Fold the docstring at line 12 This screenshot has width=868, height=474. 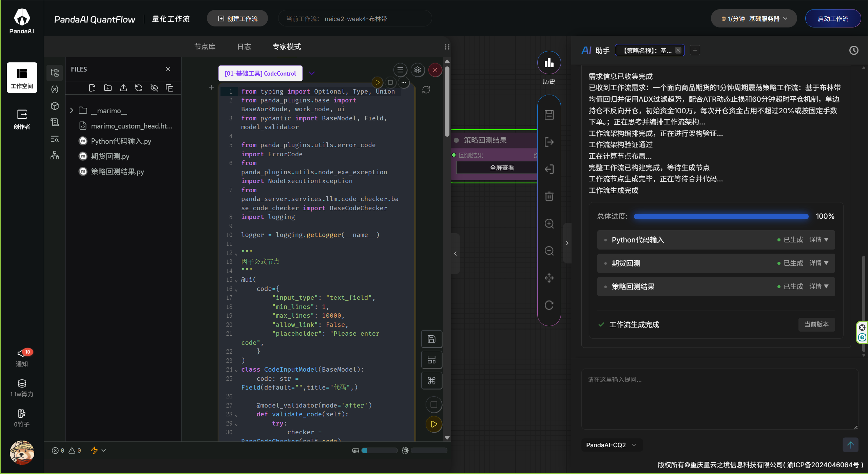236,254
